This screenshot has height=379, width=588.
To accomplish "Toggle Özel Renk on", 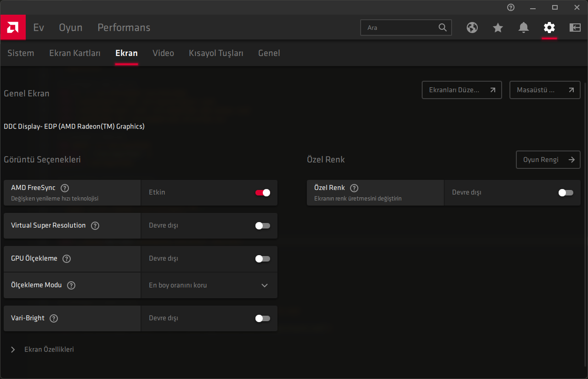I will (565, 193).
